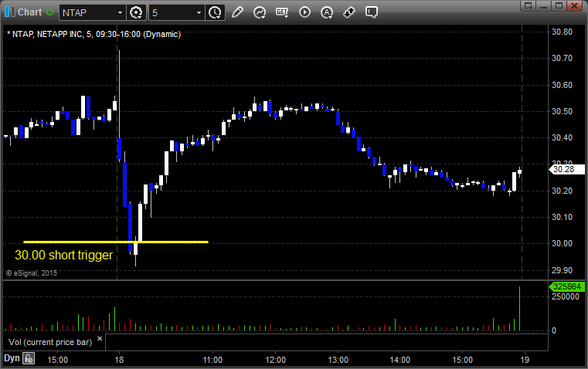Open symbol settings gear menu
Screen dimensions: 588x369
(x=136, y=12)
